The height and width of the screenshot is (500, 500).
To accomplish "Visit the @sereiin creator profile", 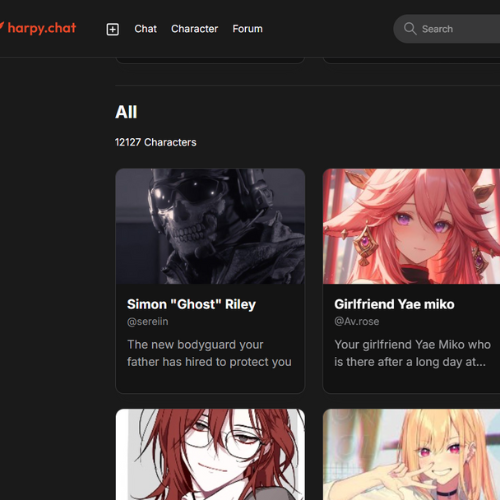I will pyautogui.click(x=148, y=322).
